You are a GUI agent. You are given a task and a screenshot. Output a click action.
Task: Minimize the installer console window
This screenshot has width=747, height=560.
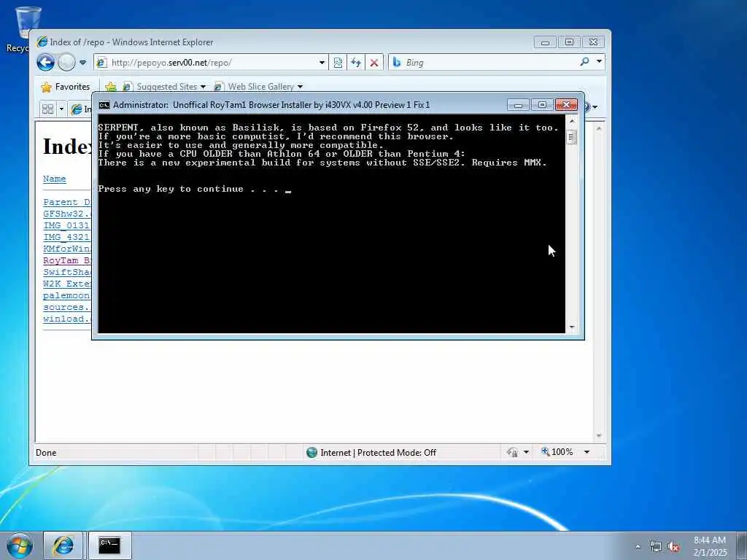[x=518, y=105]
